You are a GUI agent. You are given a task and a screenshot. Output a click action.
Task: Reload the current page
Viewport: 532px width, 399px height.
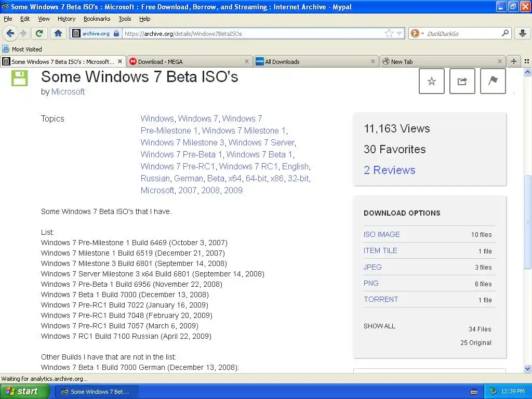(39, 33)
